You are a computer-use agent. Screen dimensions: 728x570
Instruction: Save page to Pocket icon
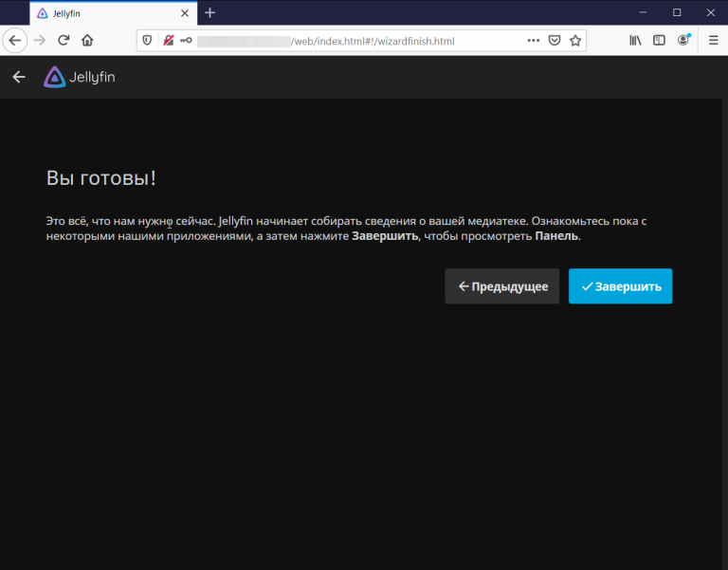[555, 41]
